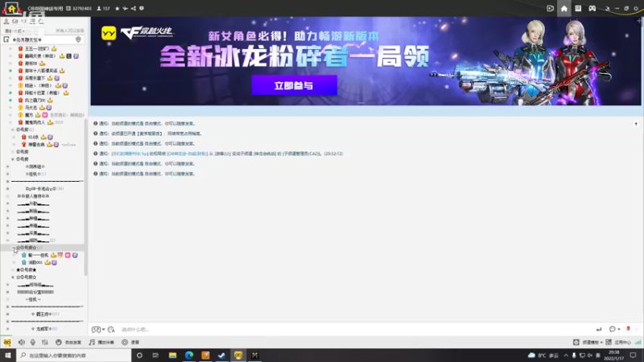Click the yellow YY mascot icon

(7, 343)
